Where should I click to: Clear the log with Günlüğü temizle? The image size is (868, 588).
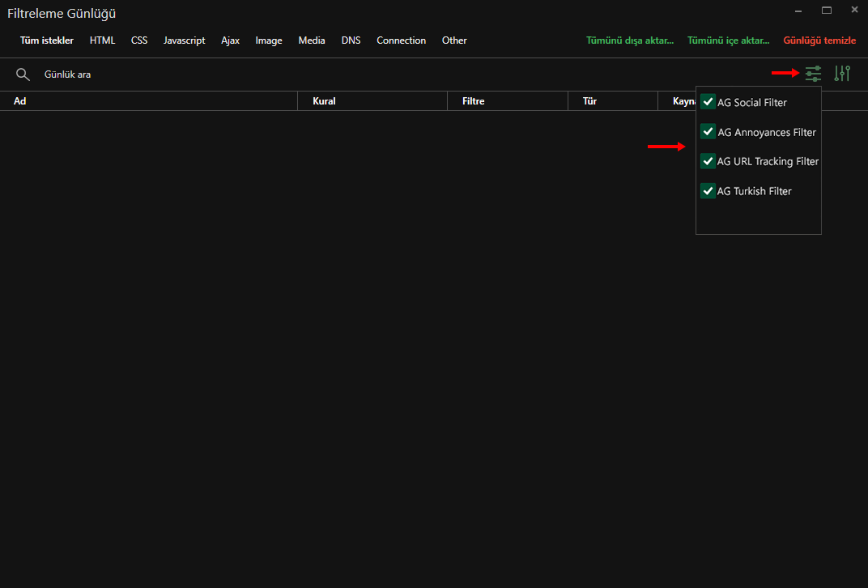point(819,40)
